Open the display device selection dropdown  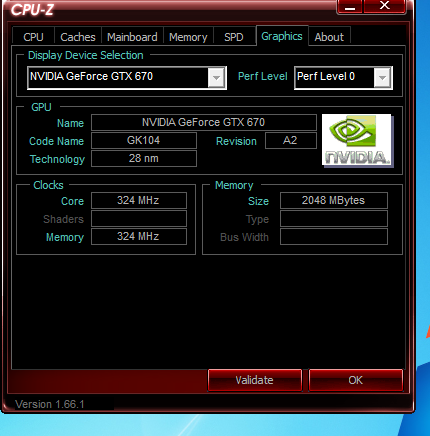coord(127,78)
